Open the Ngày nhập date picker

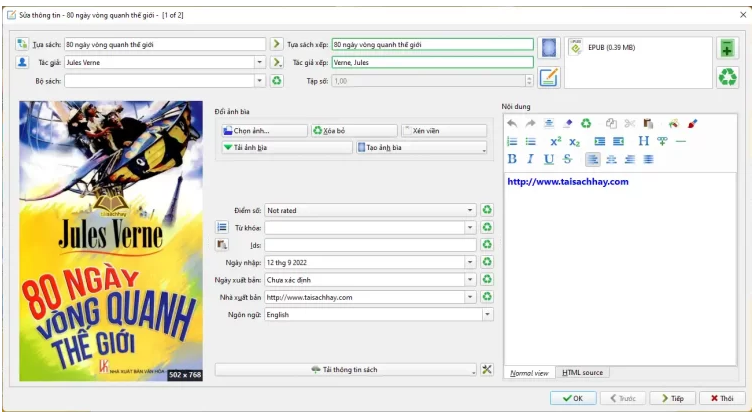click(x=470, y=262)
